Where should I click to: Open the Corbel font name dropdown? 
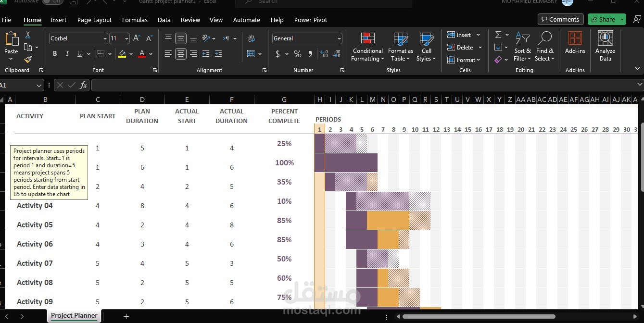click(x=105, y=38)
